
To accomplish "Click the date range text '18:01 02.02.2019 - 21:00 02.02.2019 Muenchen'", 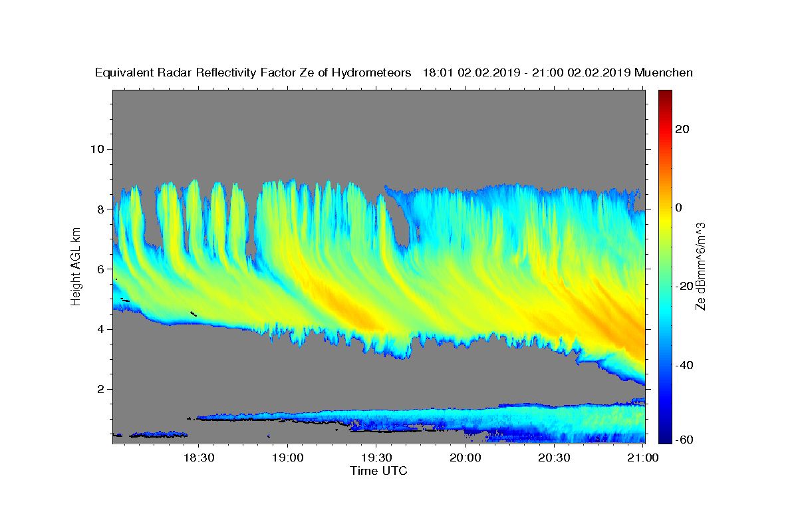I will click(x=558, y=73).
